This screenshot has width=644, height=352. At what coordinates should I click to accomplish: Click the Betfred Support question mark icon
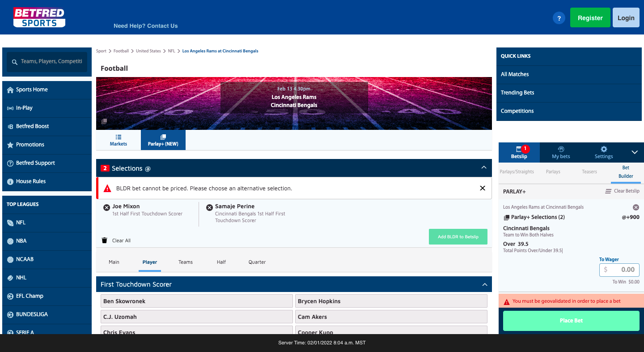(x=11, y=163)
